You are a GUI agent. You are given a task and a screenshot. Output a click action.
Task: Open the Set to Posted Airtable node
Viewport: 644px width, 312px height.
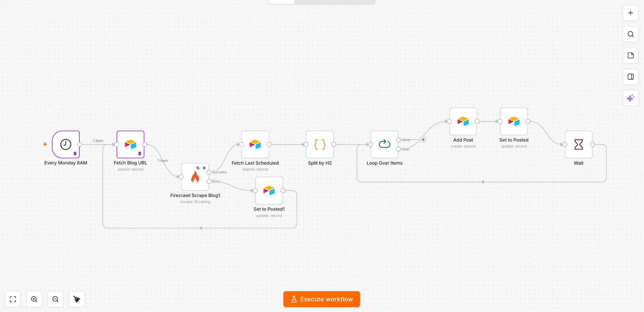click(514, 121)
